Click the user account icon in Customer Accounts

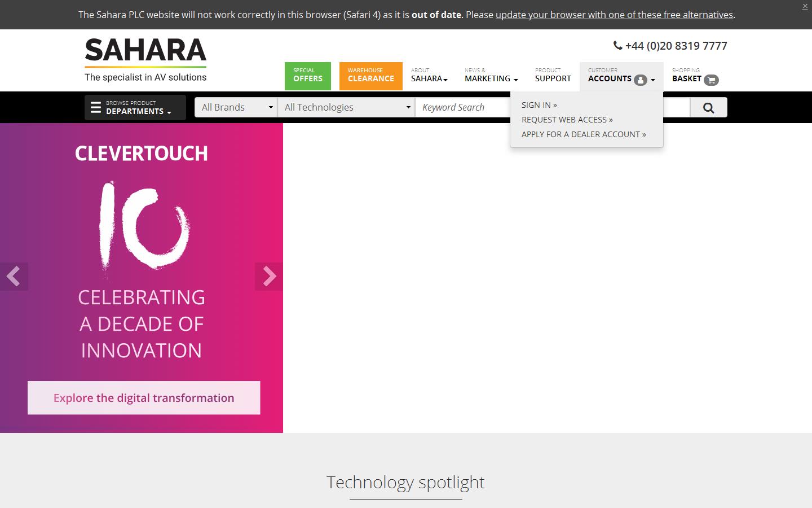[640, 80]
